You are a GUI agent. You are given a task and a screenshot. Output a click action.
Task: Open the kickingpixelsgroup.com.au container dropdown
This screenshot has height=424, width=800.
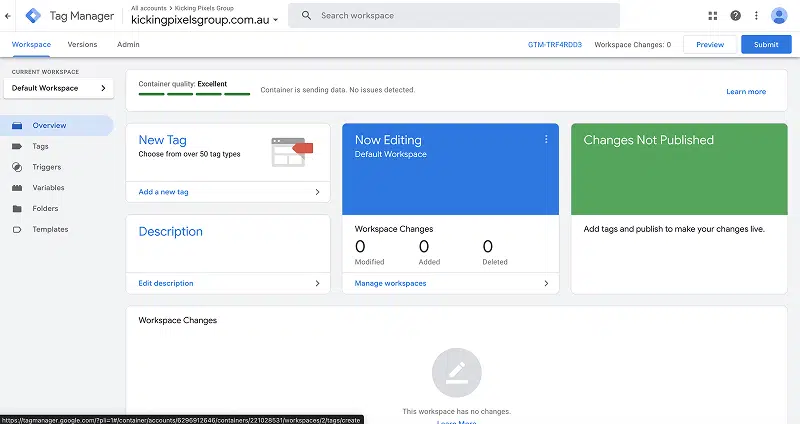(x=205, y=20)
